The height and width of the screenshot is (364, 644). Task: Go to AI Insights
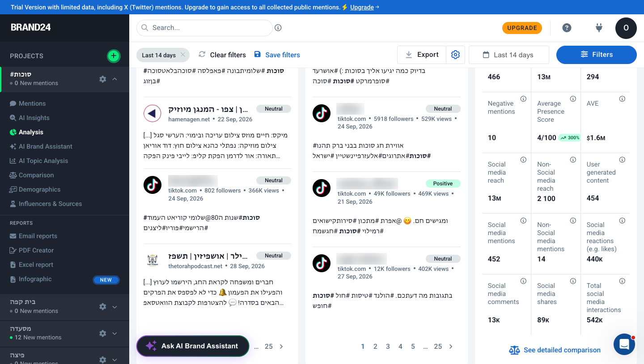click(x=34, y=118)
